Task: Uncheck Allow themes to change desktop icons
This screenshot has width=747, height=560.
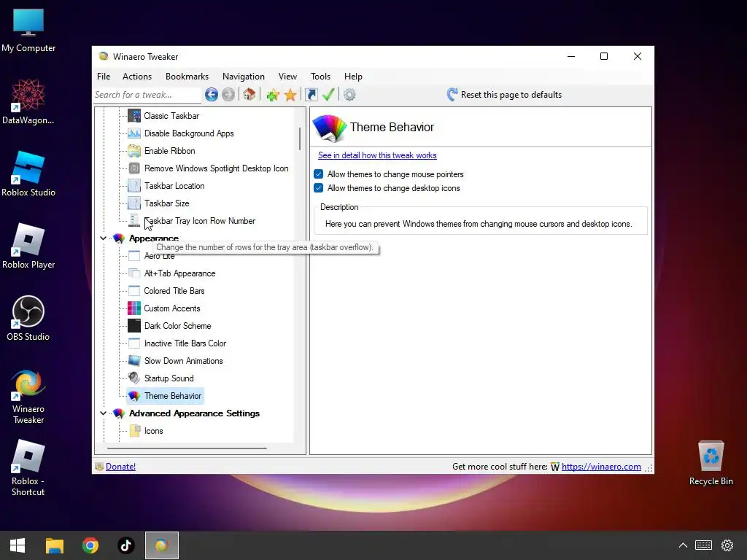Action: click(319, 188)
